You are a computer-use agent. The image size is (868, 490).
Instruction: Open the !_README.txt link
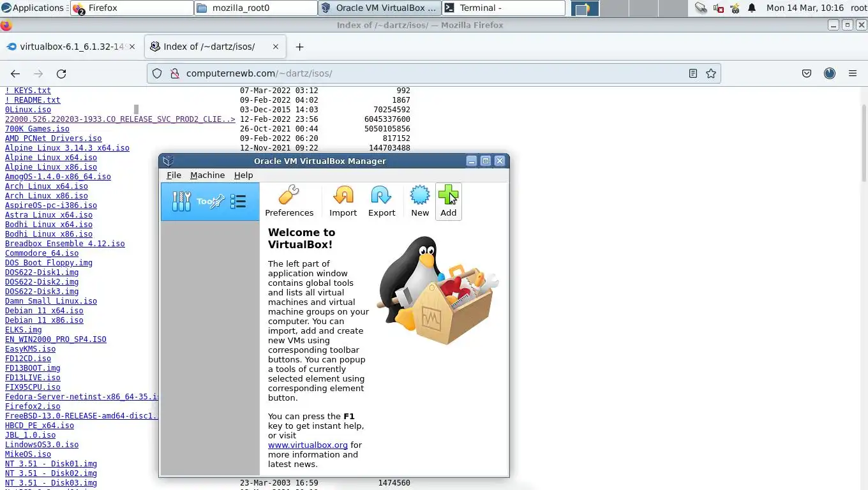33,100
